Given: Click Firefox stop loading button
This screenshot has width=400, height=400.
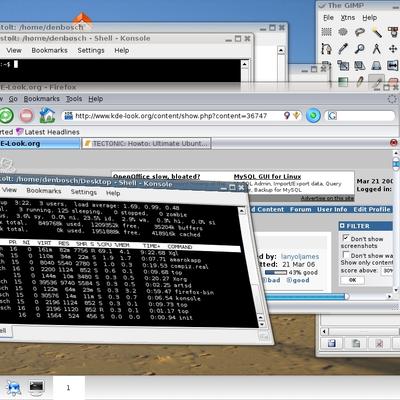Looking at the screenshot, I should [x=26, y=116].
